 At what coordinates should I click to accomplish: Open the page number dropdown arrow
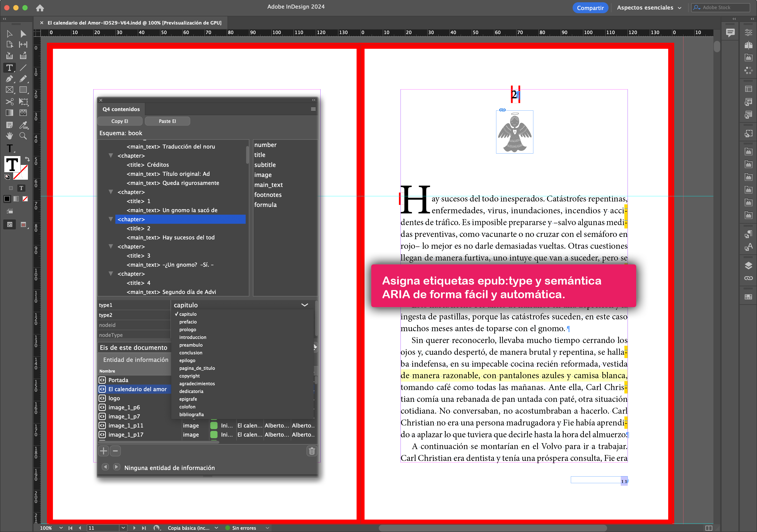(123, 528)
